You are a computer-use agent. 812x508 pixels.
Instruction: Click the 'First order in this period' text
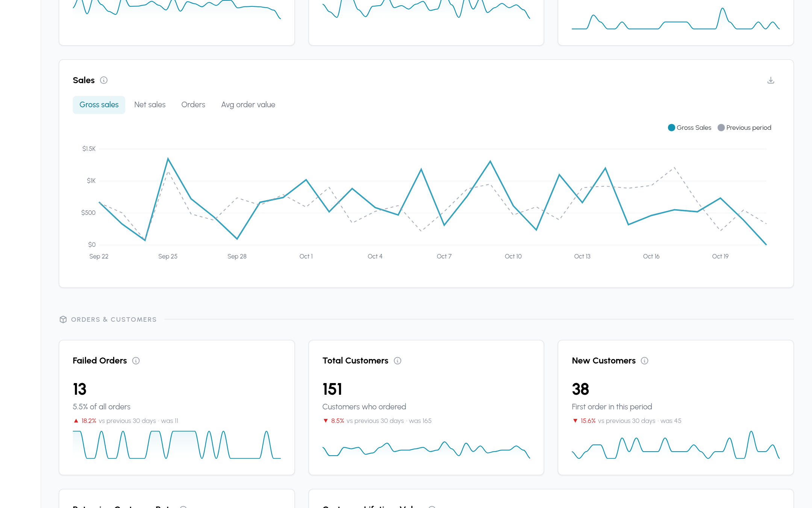pos(612,407)
